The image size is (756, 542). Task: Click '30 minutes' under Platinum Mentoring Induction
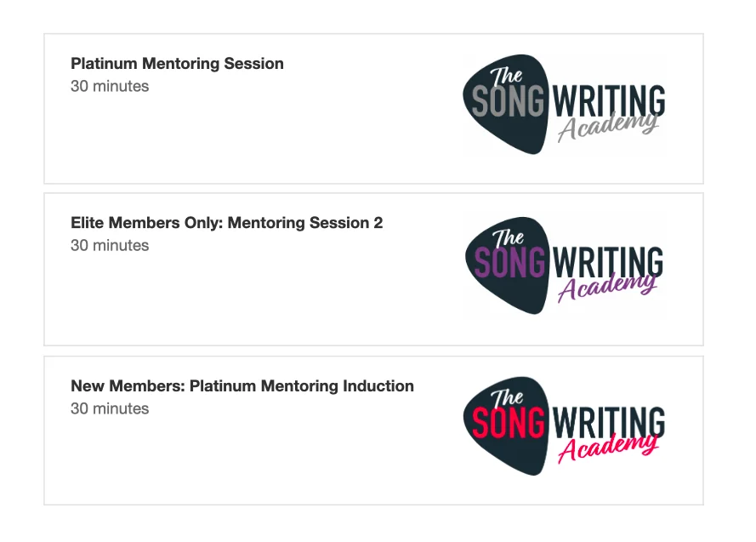point(110,409)
